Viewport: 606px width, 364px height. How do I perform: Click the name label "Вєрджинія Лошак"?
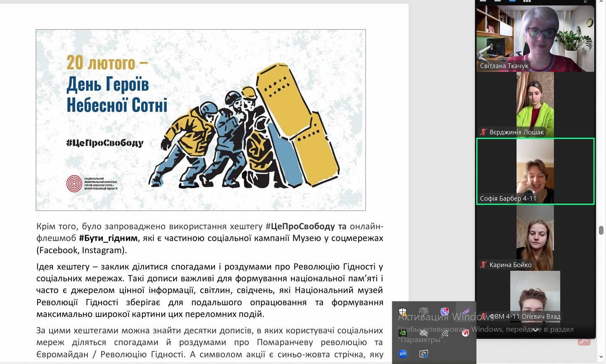click(x=517, y=132)
